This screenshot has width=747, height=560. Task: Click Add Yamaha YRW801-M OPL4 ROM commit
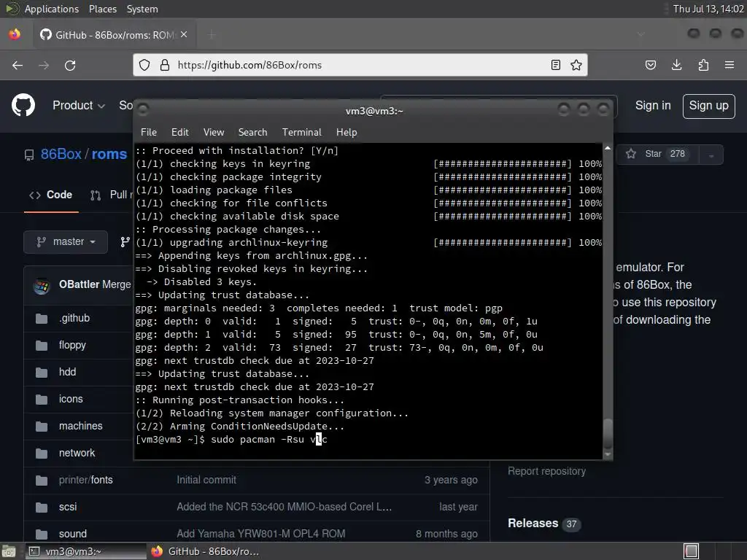pos(261,534)
